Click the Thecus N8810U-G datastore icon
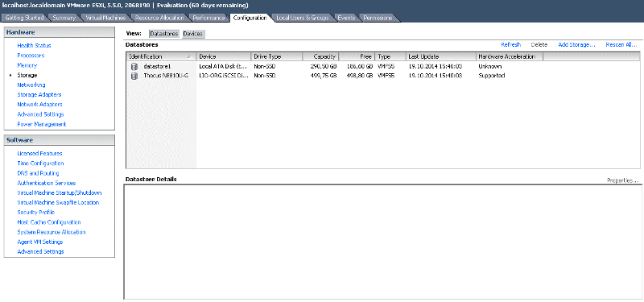Screen dimensions: 644x302 coord(134,76)
